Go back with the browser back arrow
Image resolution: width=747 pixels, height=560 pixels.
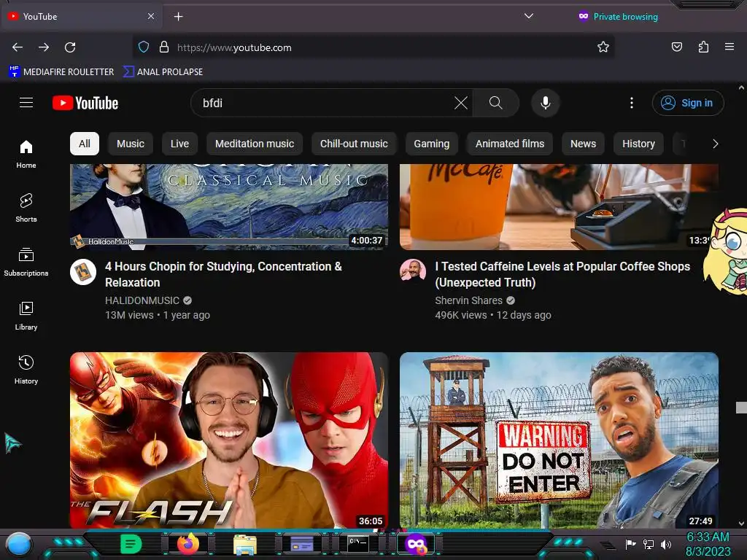(x=18, y=47)
